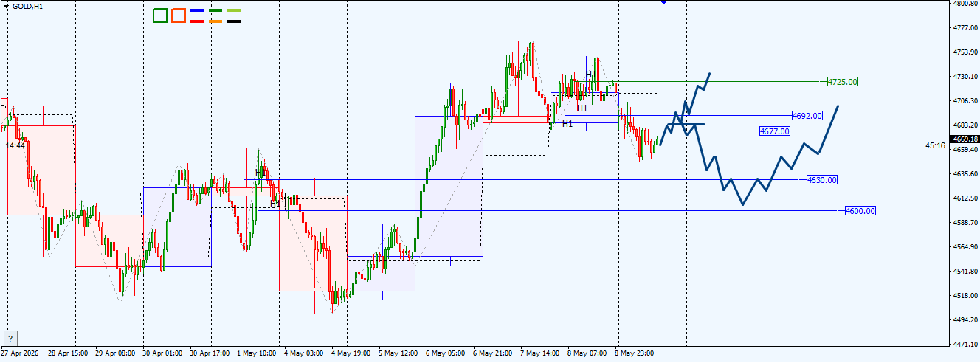Click the 4518.00 price scale value
The width and height of the screenshot is (980, 363).
click(x=966, y=296)
